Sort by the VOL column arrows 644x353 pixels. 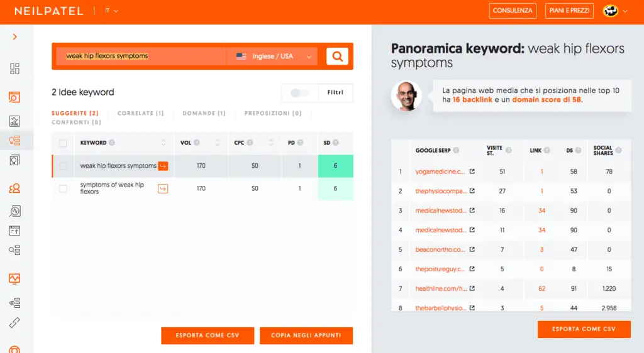[x=217, y=143]
